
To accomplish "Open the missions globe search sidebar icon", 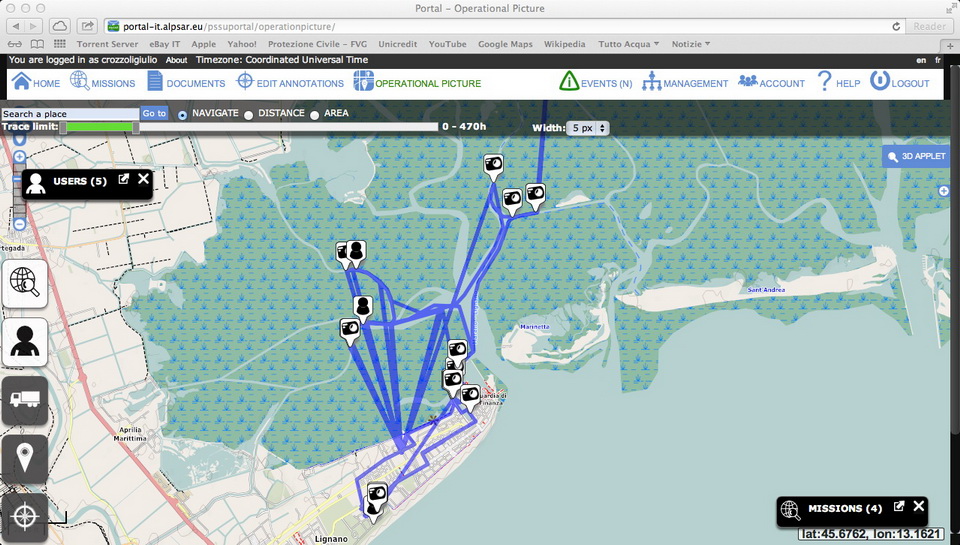I will pyautogui.click(x=25, y=283).
